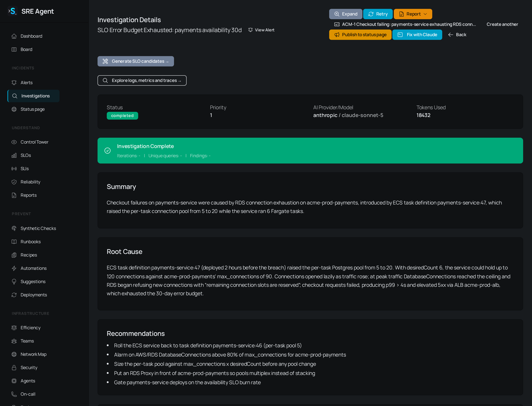The height and width of the screenshot is (406, 532).
Task: Open linked ACM-1 Checkout failing ticket
Action: 405,24
